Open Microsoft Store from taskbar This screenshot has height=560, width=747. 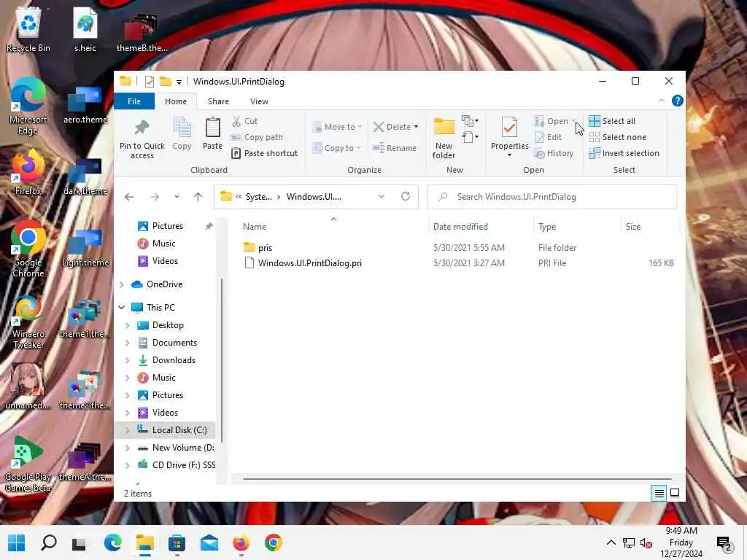(177, 542)
